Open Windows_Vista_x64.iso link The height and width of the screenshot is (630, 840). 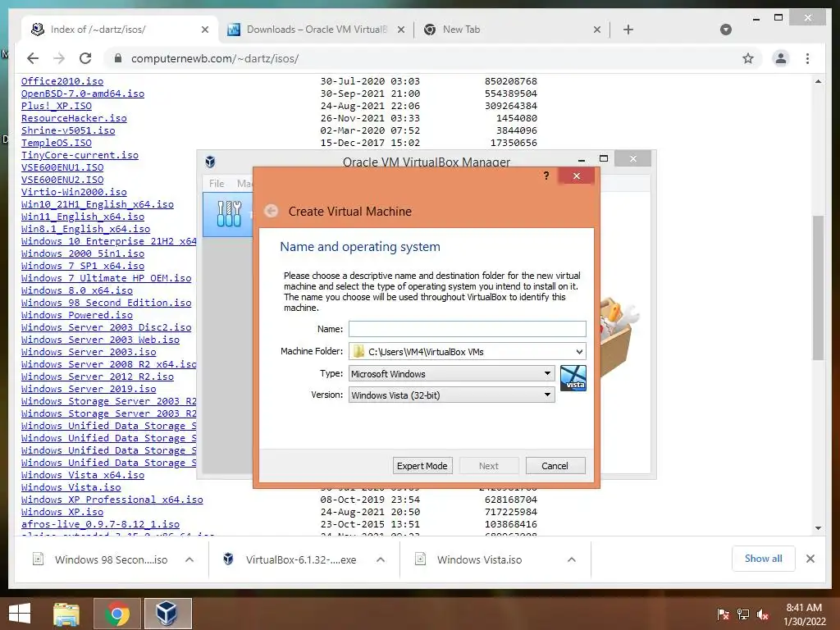(x=83, y=475)
